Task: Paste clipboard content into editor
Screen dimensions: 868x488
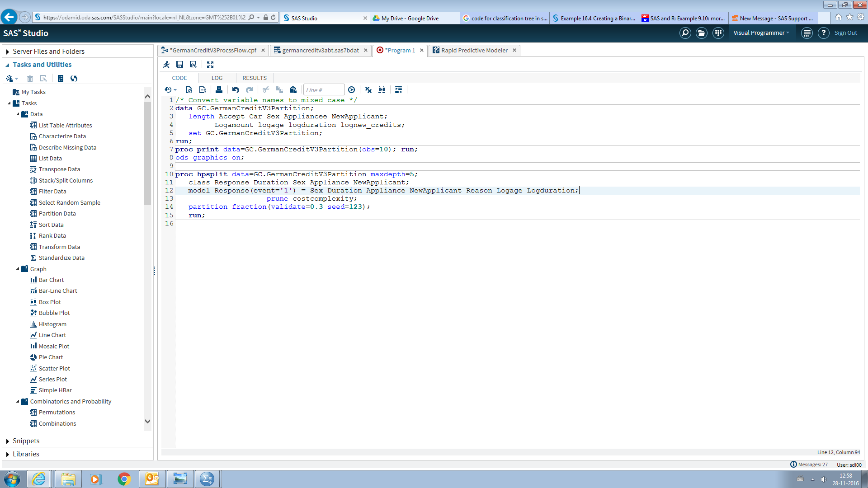Action: pyautogui.click(x=293, y=90)
